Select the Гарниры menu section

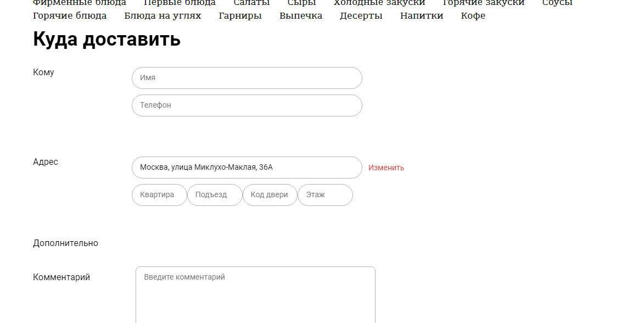[240, 16]
